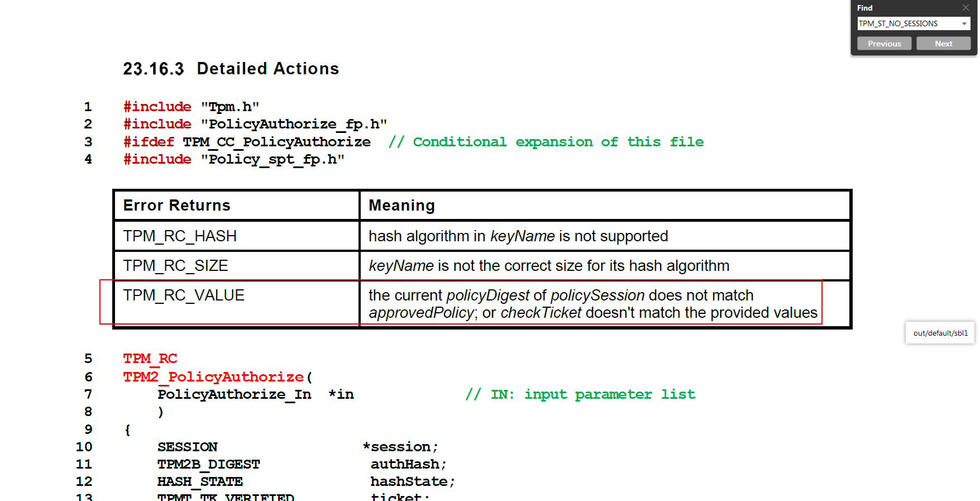Click 'keyName is not the correct size' cell

point(605,265)
